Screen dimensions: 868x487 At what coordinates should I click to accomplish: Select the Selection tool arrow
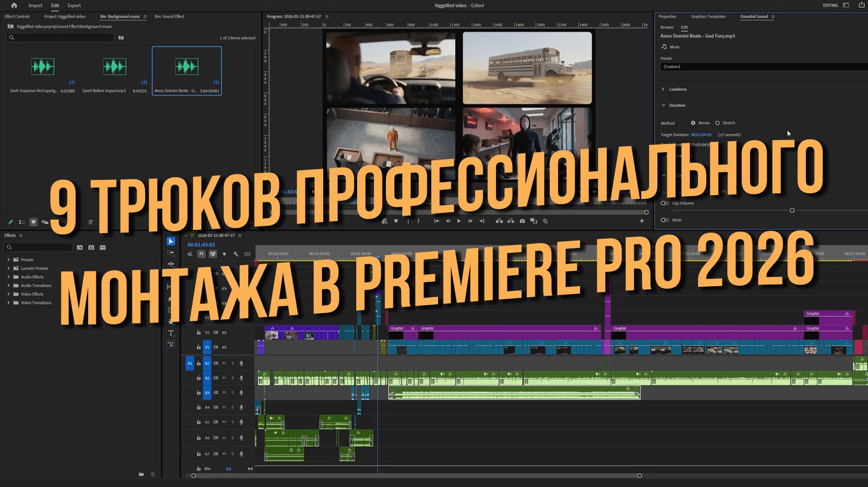171,241
